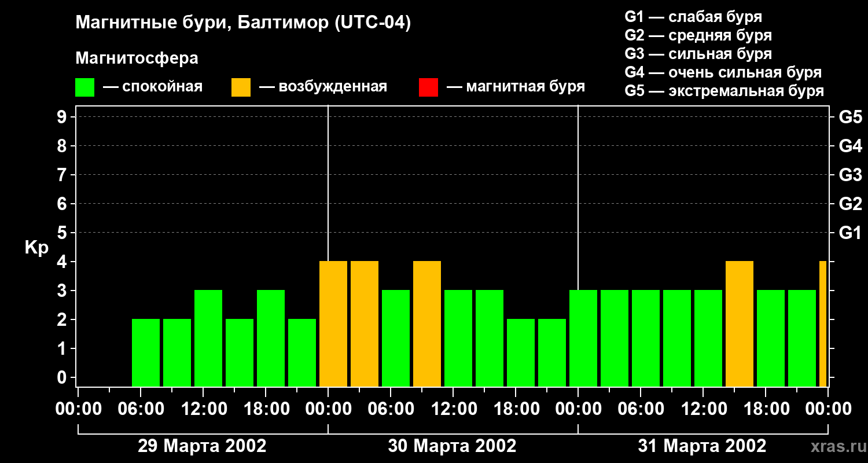Click the orange 'возбужденная' legend swatch

[241, 87]
